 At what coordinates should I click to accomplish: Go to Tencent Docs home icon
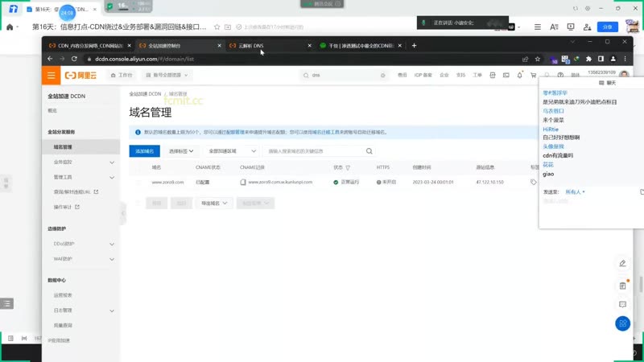(x=10, y=27)
